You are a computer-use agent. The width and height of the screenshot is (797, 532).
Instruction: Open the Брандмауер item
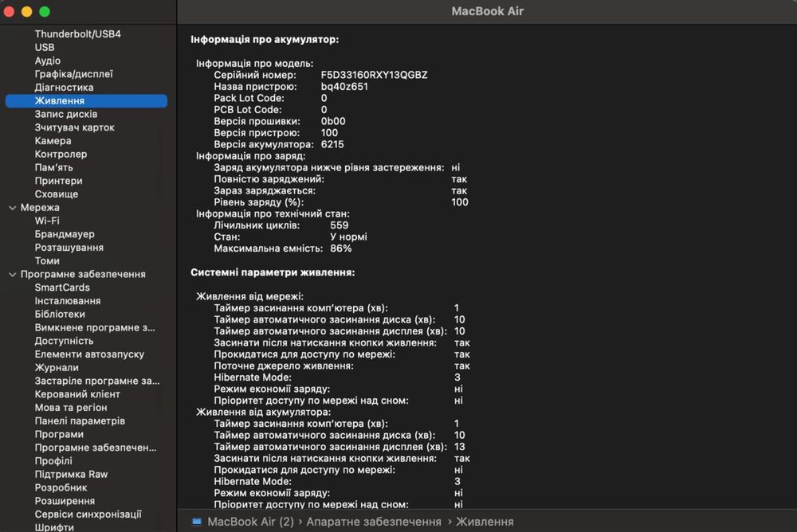pyautogui.click(x=65, y=234)
